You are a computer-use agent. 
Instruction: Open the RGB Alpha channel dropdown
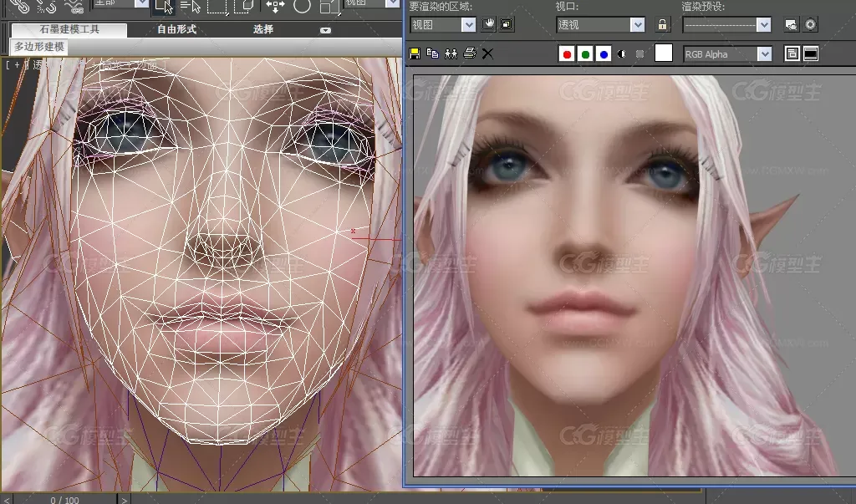(727, 54)
